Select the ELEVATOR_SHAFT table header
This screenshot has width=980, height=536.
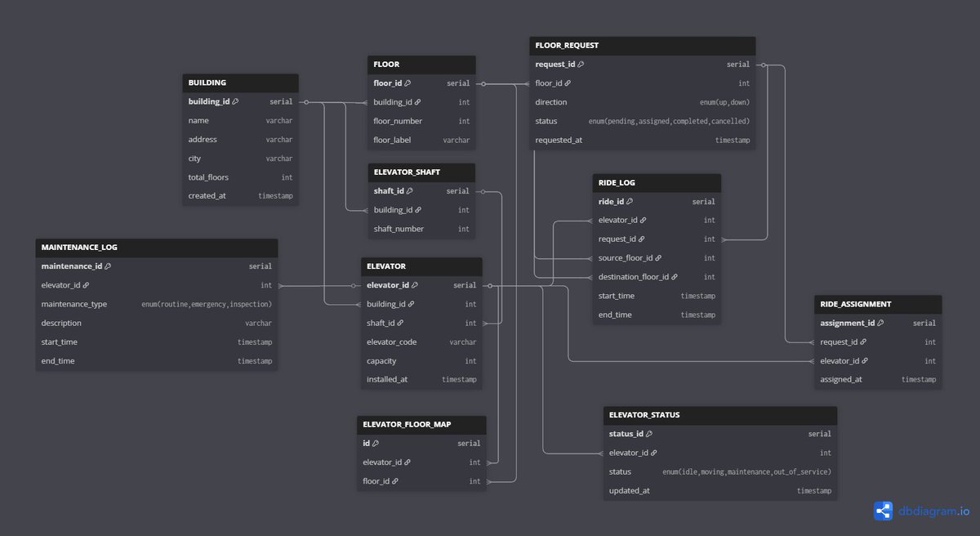421,172
